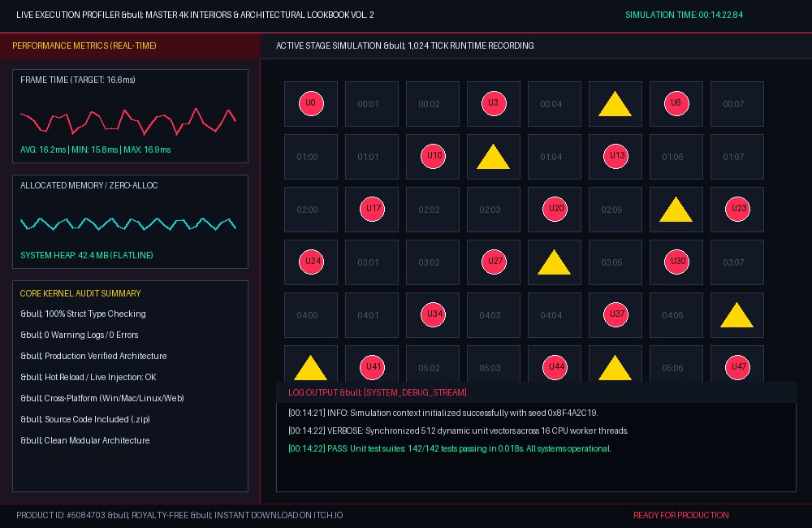Click the Allocated Memory line chart

(x=128, y=224)
